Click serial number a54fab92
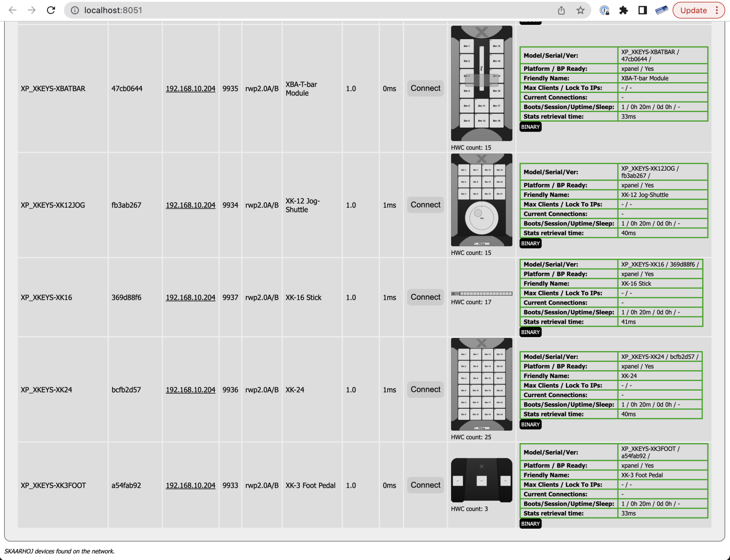Image resolution: width=730 pixels, height=560 pixels. point(126,486)
